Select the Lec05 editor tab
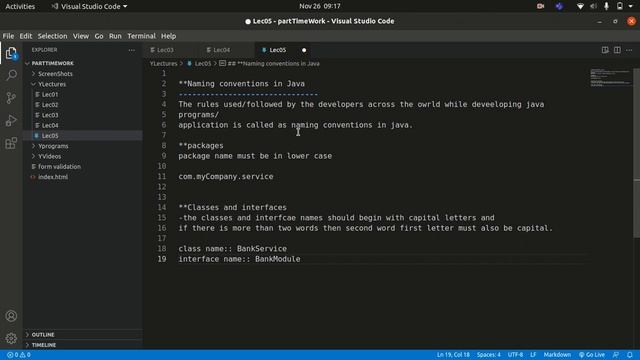The image size is (640, 360). tap(278, 50)
